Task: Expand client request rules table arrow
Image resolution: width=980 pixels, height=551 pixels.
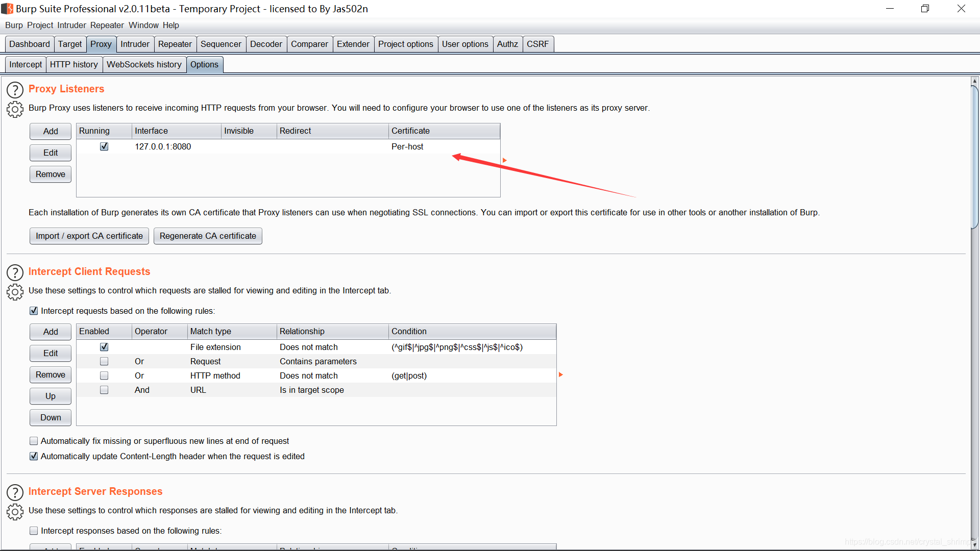Action: tap(561, 374)
